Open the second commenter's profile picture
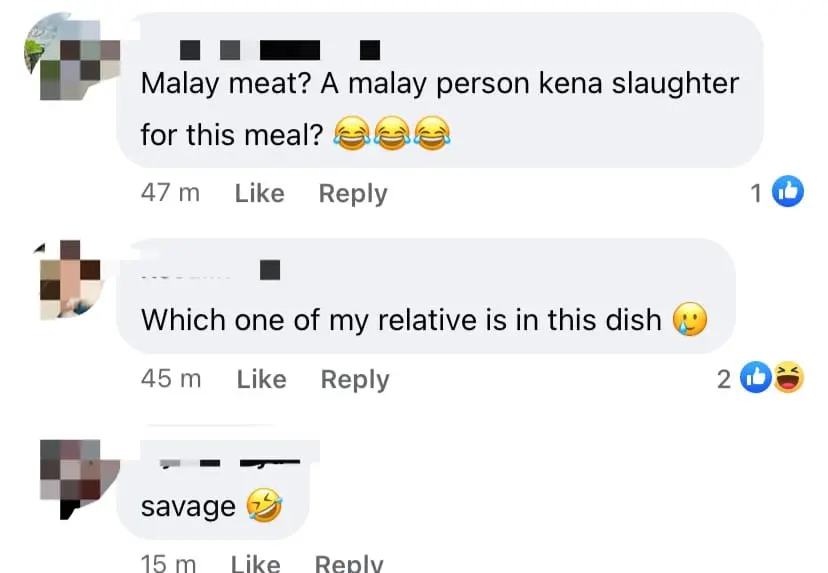 pos(69,278)
